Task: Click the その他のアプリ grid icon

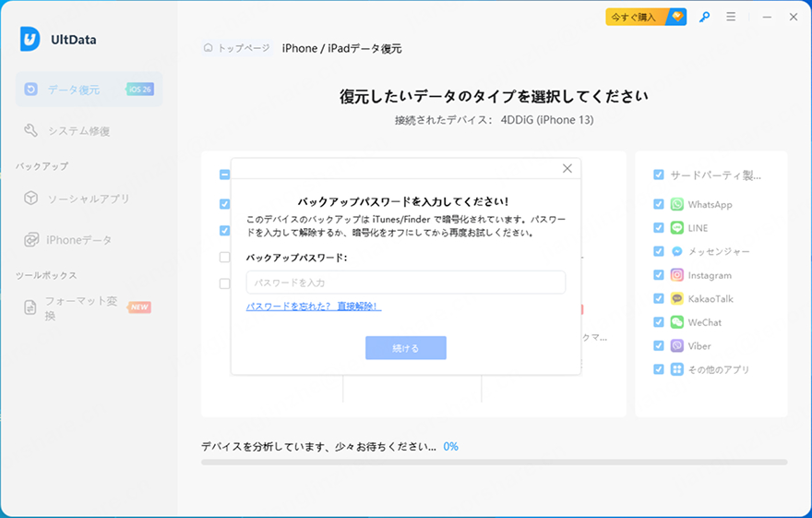Action: [x=677, y=369]
